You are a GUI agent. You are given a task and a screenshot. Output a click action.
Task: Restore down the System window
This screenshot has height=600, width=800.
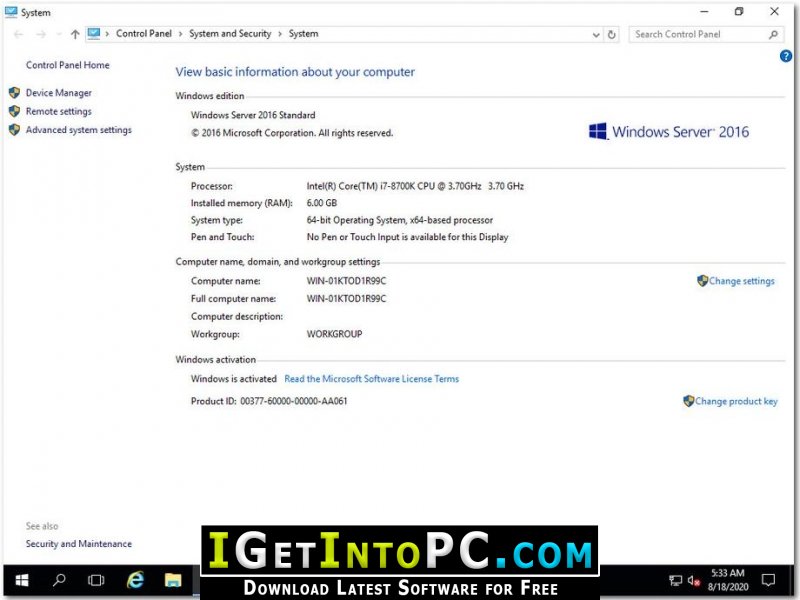coord(739,12)
